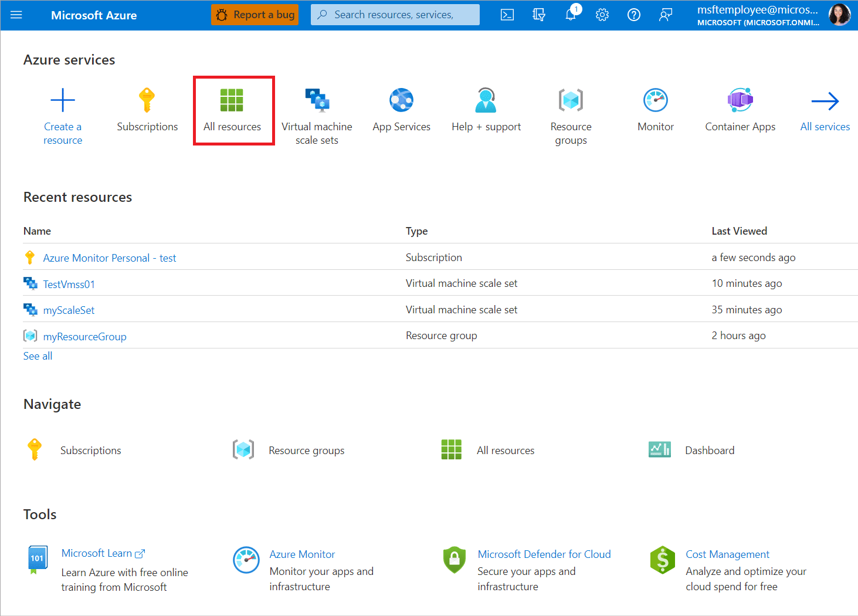Open Virtual machine scale sets icon
The image size is (858, 616).
[317, 100]
